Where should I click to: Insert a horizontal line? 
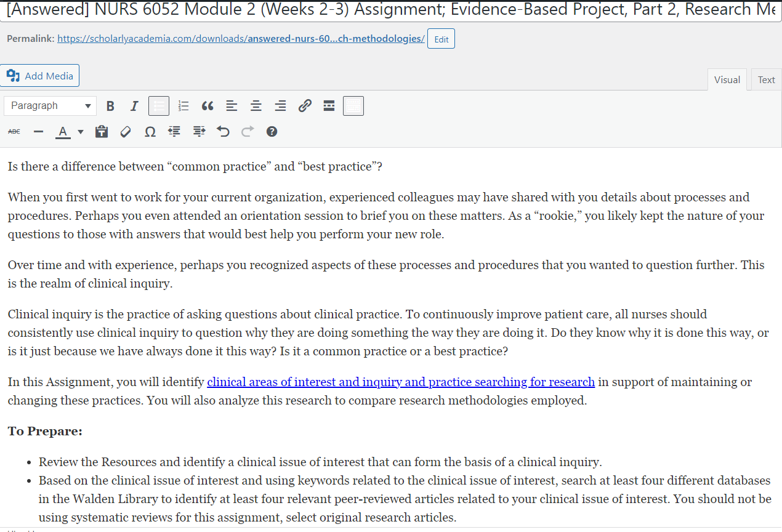click(x=38, y=131)
